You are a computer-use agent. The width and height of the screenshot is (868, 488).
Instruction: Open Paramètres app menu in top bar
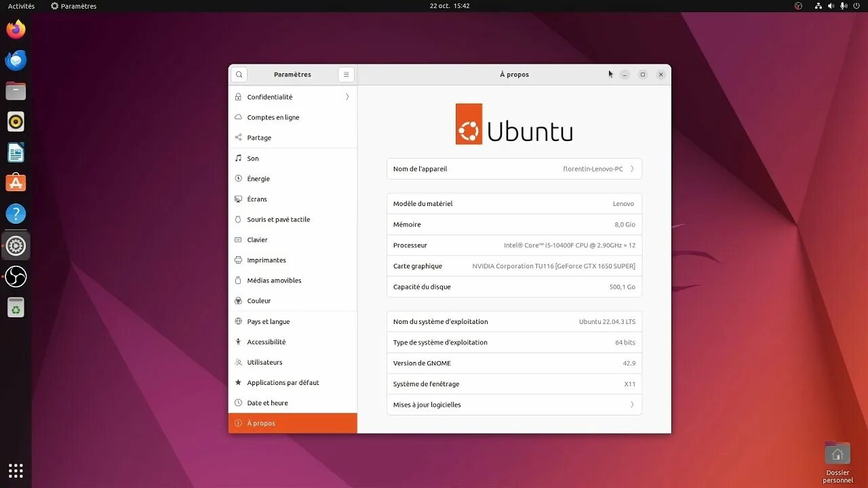(x=74, y=6)
